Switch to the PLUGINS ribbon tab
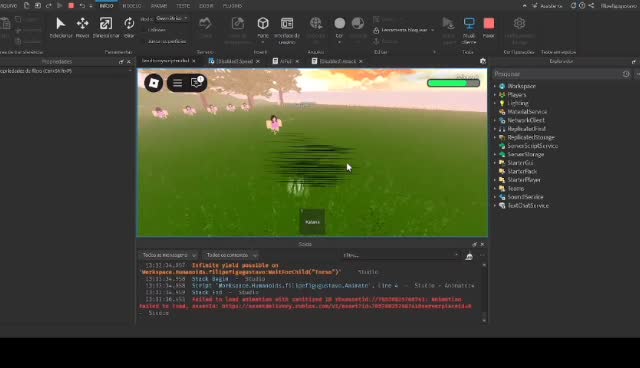This screenshot has width=640, height=368. coord(232,6)
